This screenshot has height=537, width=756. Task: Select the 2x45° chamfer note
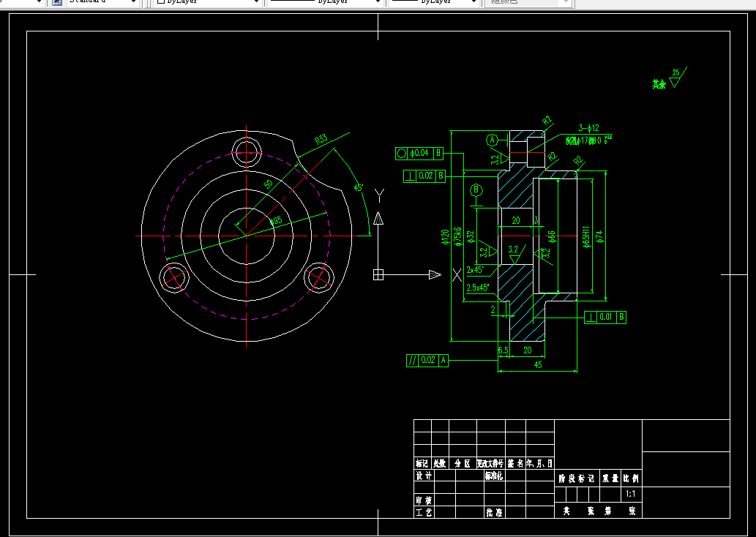[475, 270]
